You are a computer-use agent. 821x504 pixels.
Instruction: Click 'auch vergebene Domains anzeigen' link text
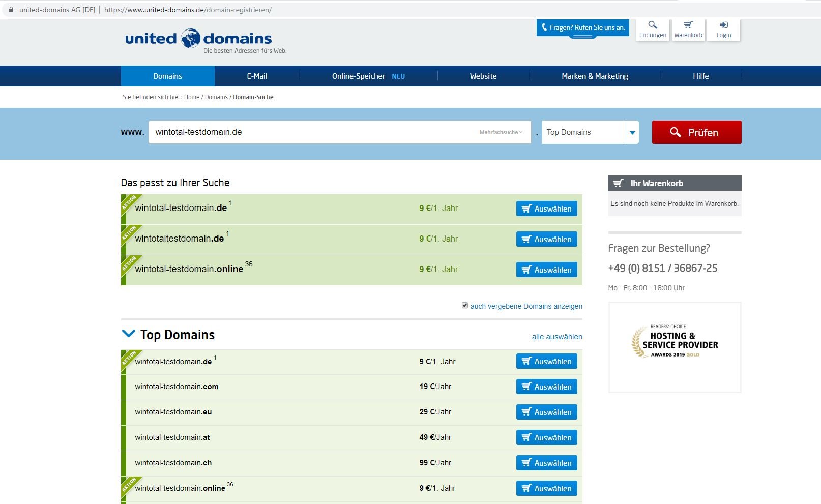coord(526,306)
